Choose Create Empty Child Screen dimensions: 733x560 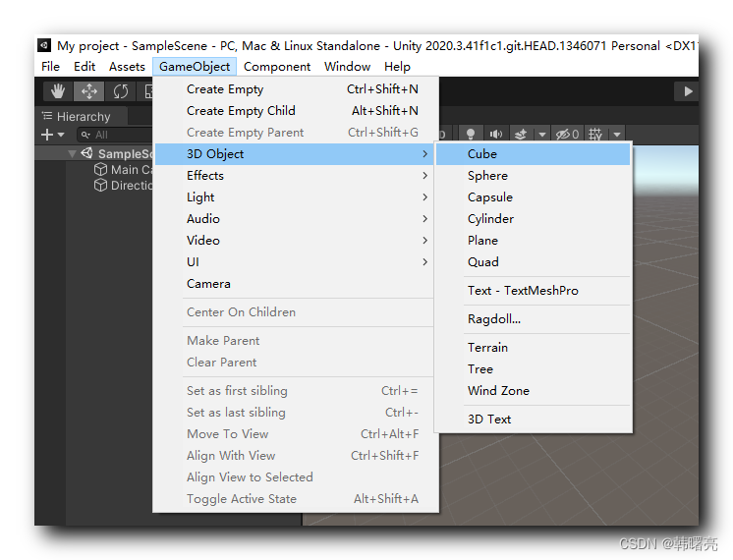coord(296,111)
